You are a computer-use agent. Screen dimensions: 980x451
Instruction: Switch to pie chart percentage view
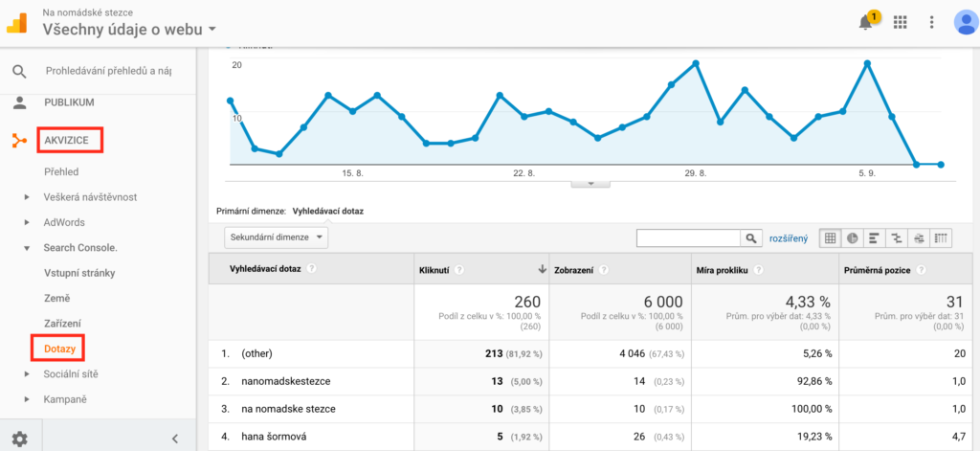(851, 238)
